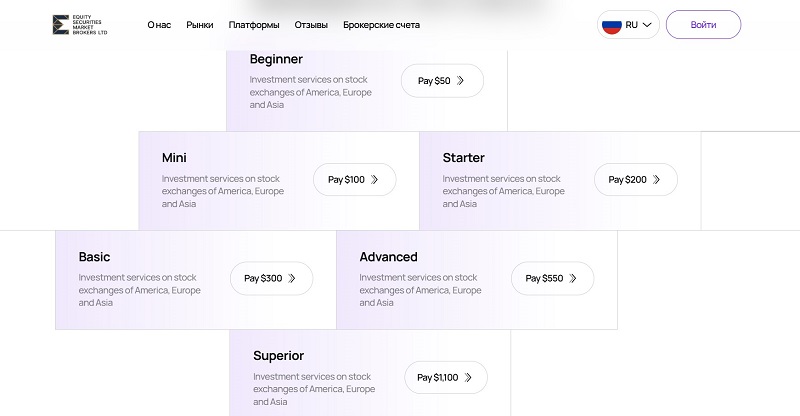Click the arrow icon beside Pay $1,100

tap(468, 378)
